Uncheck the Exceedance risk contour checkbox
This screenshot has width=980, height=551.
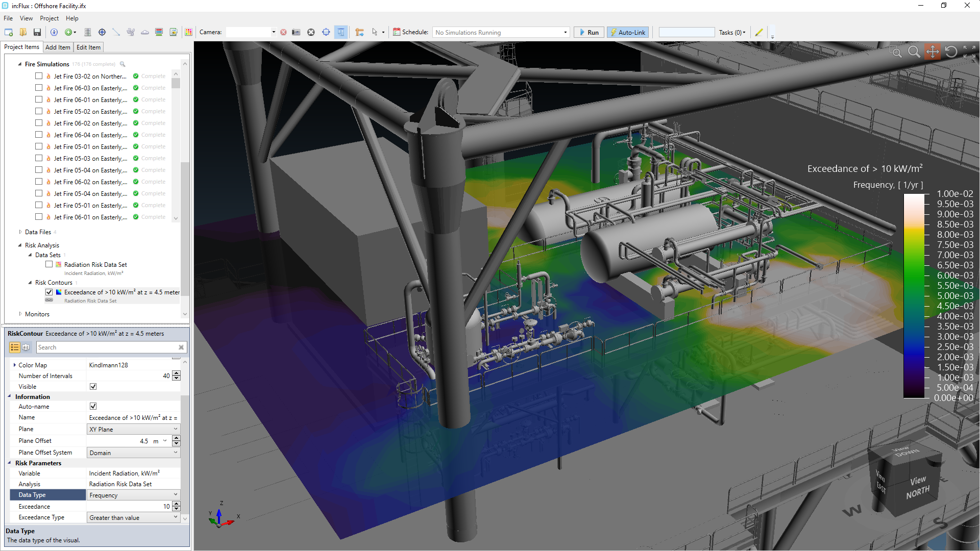49,292
